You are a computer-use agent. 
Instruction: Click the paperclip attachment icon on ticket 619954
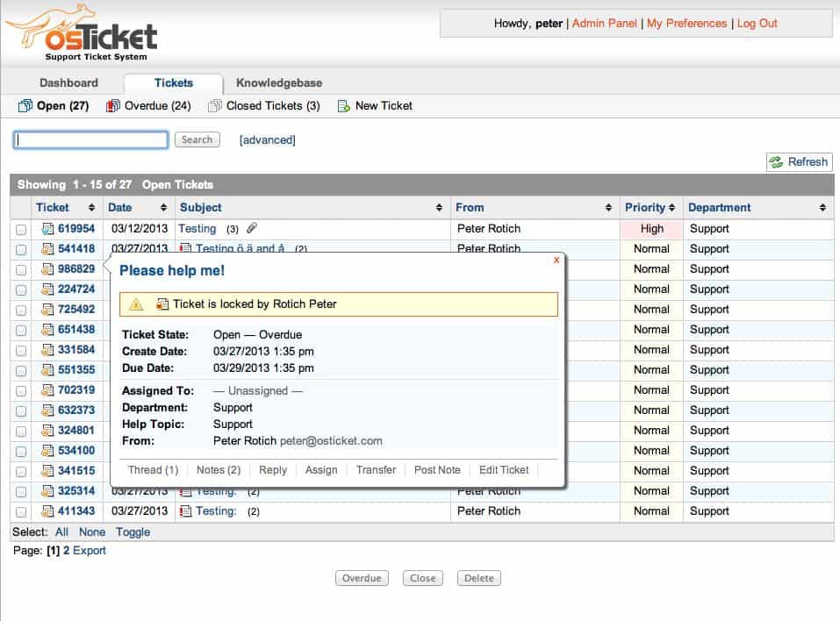click(252, 228)
